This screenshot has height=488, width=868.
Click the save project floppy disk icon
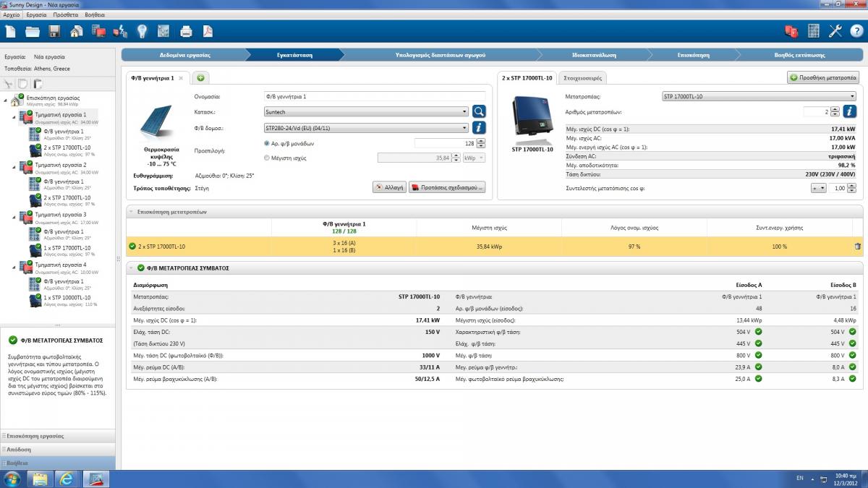tap(54, 31)
